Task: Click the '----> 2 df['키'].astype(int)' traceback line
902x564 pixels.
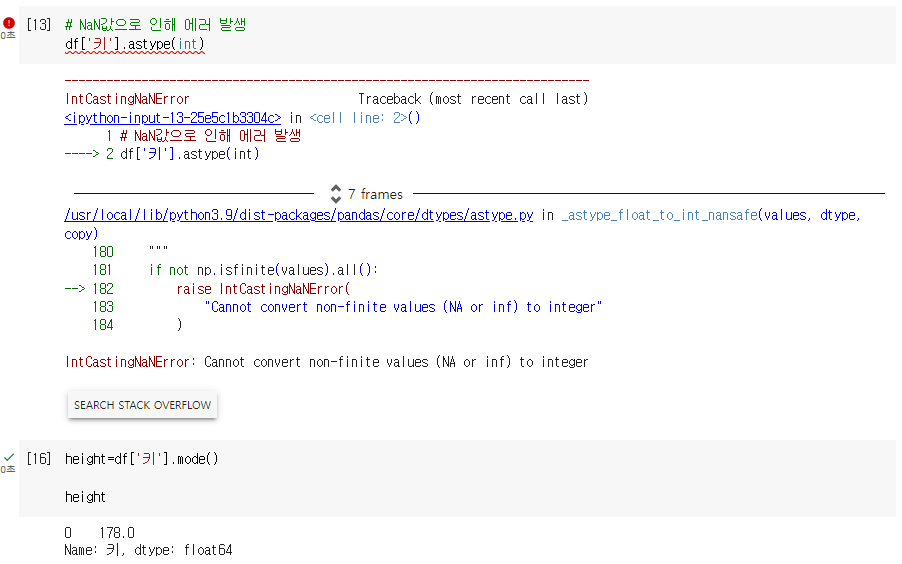Action: click(162, 154)
